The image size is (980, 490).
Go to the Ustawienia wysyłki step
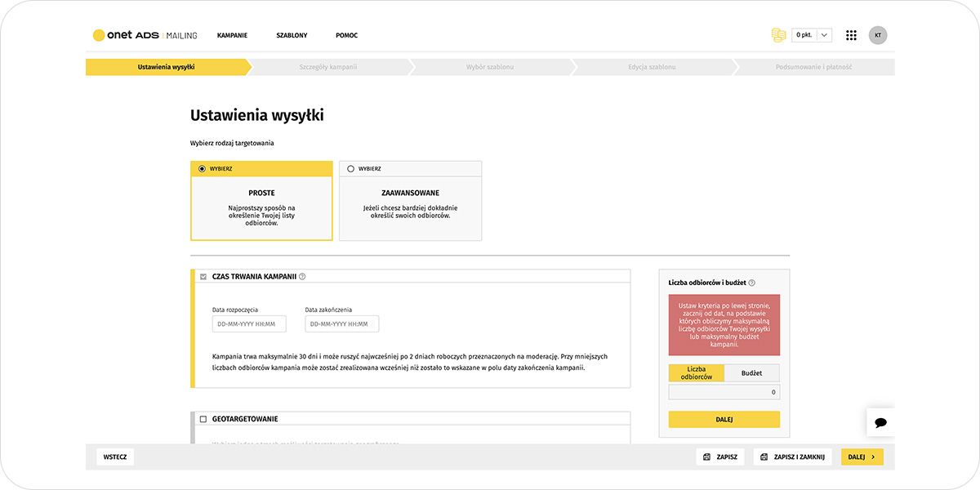[x=167, y=67]
